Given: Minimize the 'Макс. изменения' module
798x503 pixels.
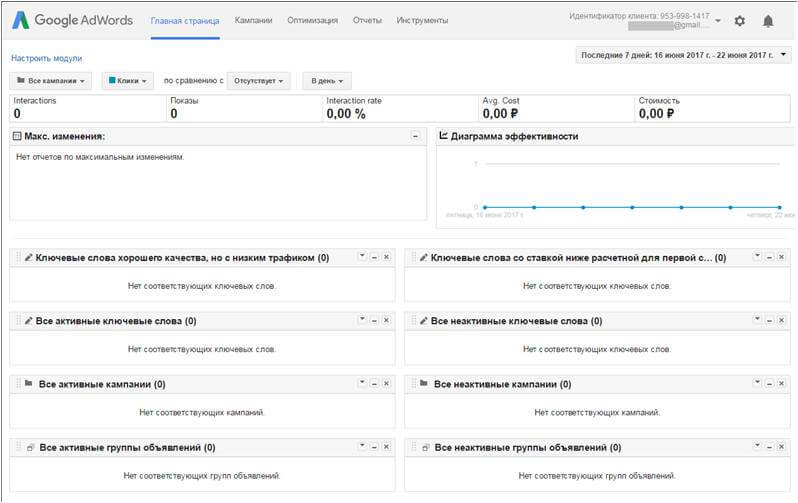Looking at the screenshot, I should (415, 136).
